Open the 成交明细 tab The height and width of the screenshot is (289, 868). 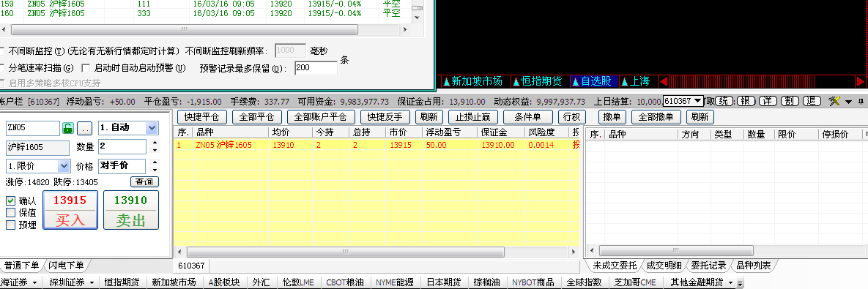(664, 266)
